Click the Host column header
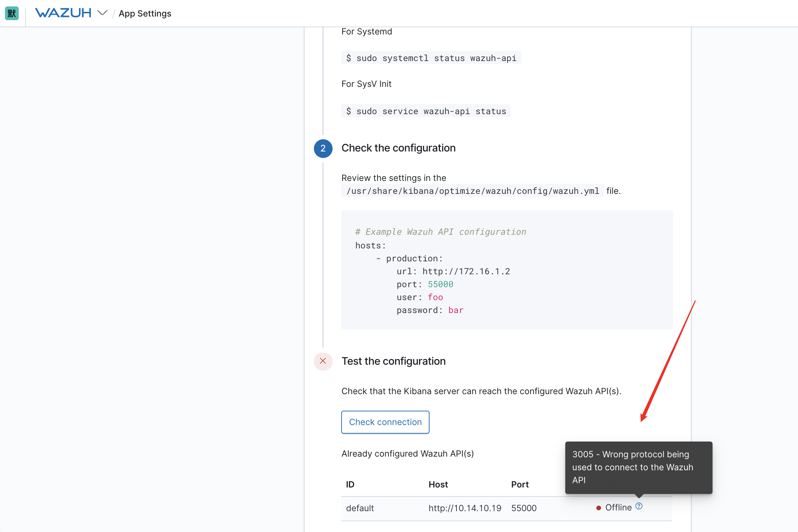Image resolution: width=798 pixels, height=532 pixels. pyautogui.click(x=438, y=484)
